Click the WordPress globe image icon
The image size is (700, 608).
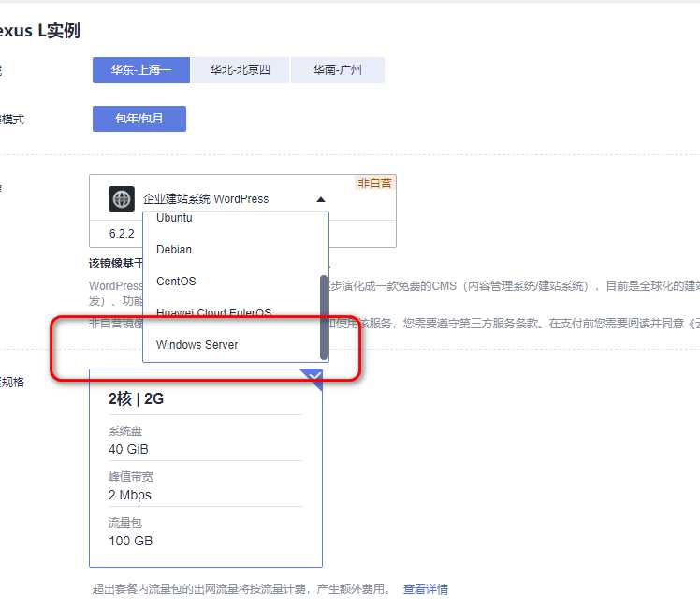[122, 199]
